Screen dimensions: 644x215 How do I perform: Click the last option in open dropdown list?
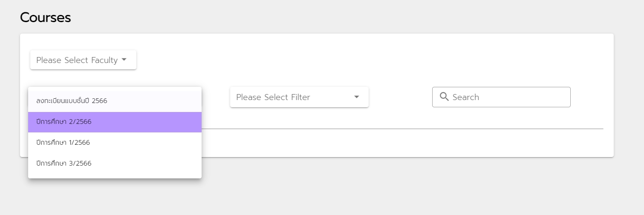[115, 163]
